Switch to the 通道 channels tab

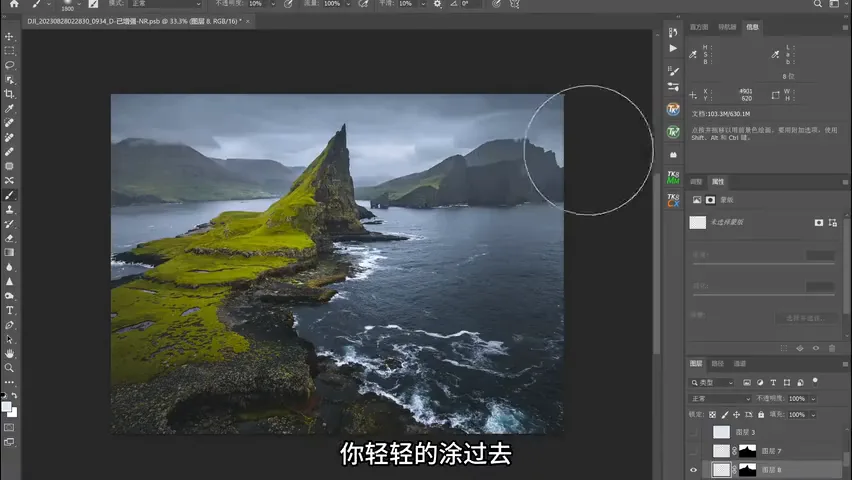click(740, 364)
